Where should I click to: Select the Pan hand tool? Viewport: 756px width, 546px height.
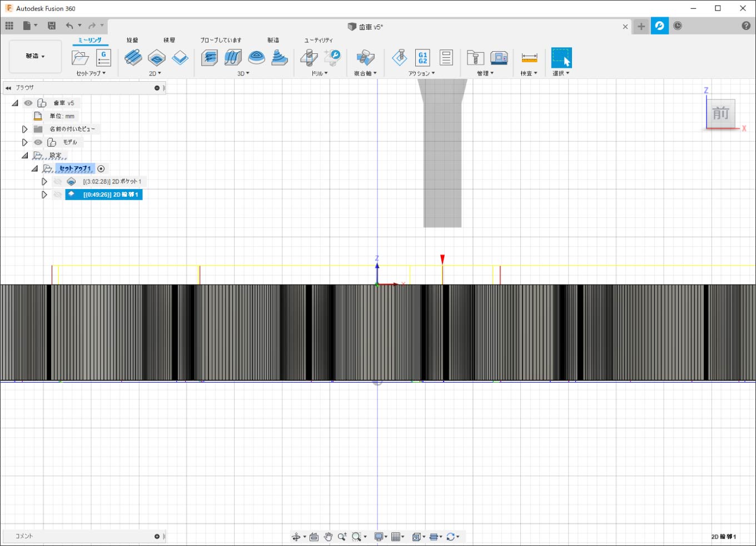click(328, 537)
